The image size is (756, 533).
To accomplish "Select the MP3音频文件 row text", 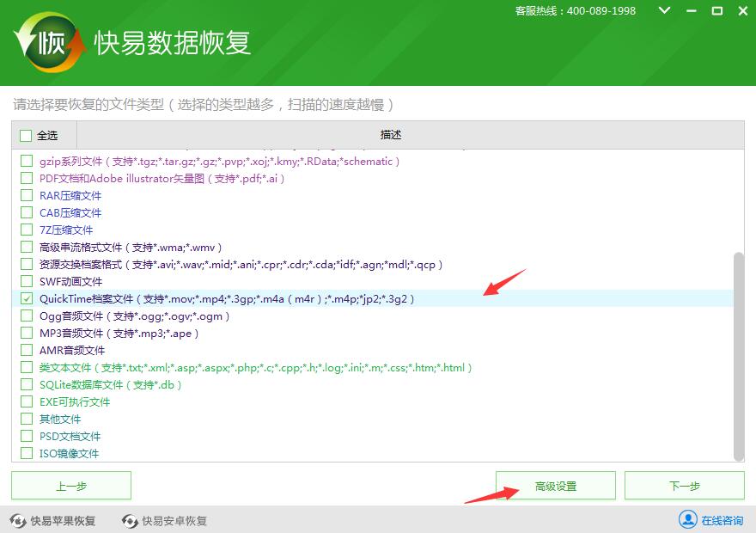I will coord(119,333).
